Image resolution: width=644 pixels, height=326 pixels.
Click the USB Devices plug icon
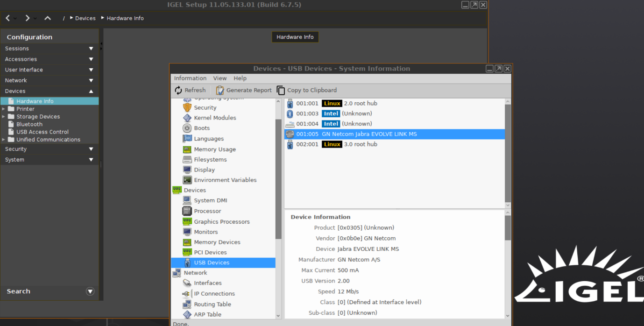click(x=187, y=262)
